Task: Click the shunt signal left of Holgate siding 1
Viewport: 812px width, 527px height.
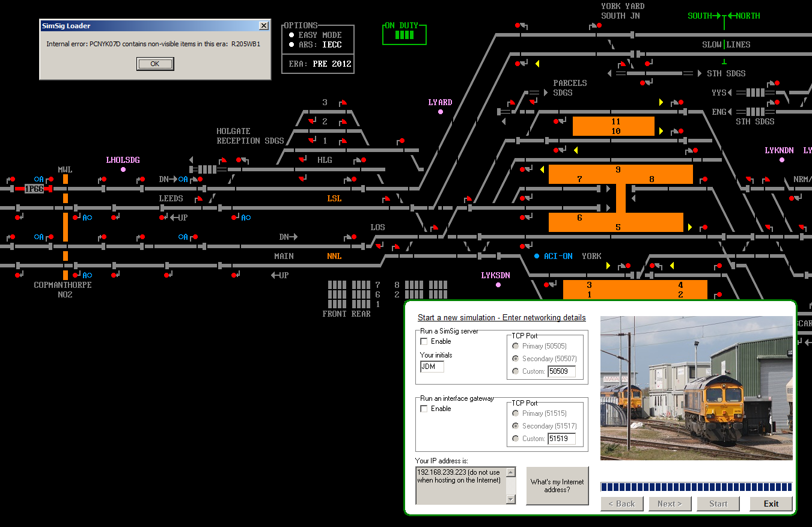Action: [x=312, y=141]
